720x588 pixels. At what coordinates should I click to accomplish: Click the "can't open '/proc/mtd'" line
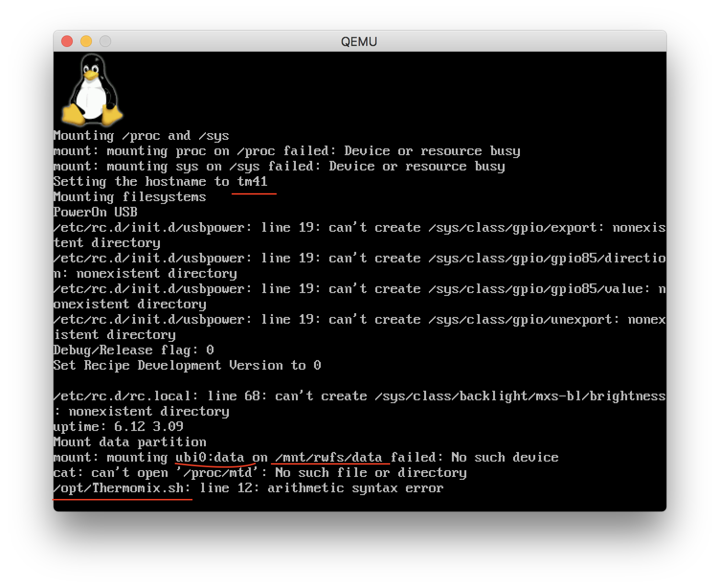click(260, 473)
